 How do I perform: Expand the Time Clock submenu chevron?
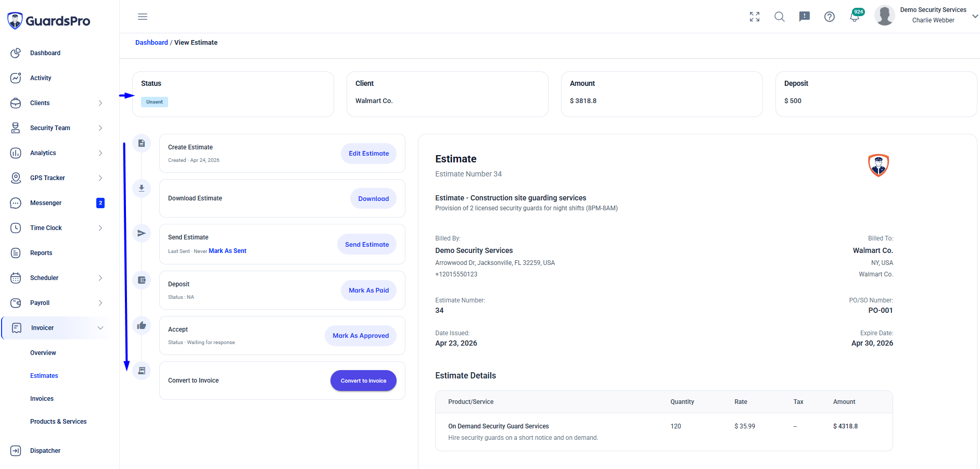click(100, 228)
